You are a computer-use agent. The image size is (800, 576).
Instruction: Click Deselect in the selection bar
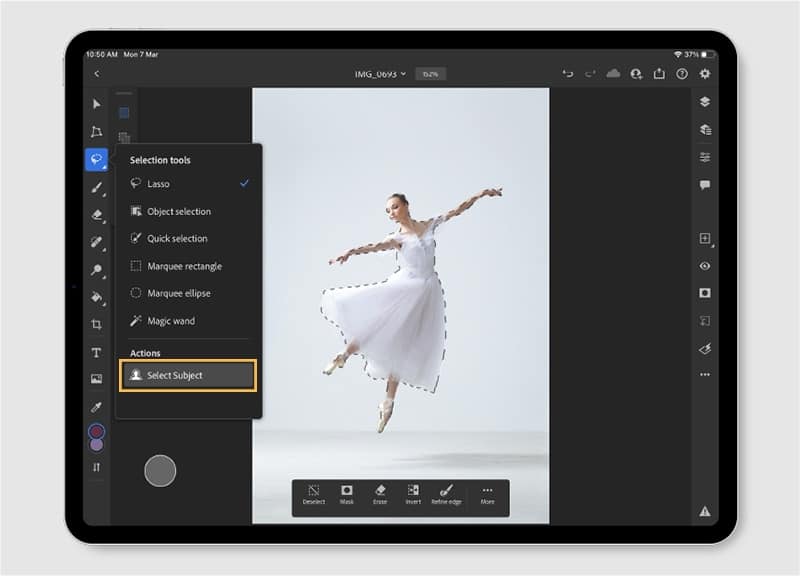coord(313,494)
